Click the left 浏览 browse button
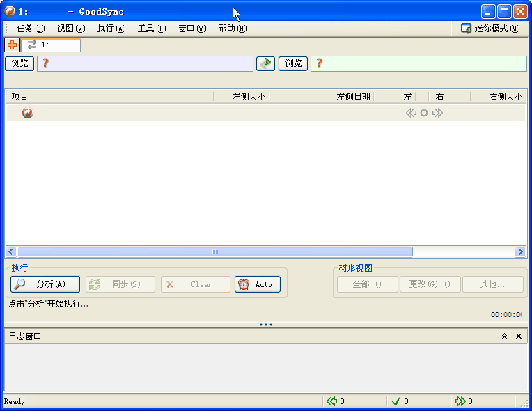Image resolution: width=532 pixels, height=411 pixels. 19,63
